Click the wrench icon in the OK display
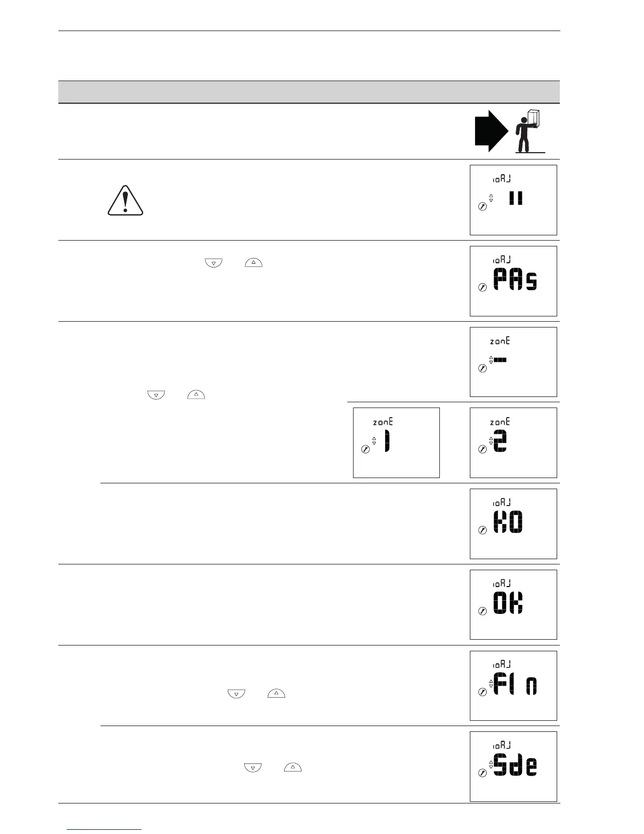The image size is (644, 834). (482, 611)
